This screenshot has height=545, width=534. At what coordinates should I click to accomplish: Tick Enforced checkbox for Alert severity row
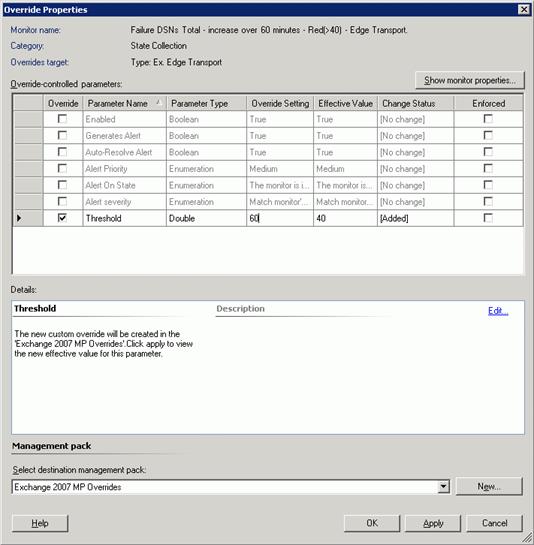click(488, 201)
